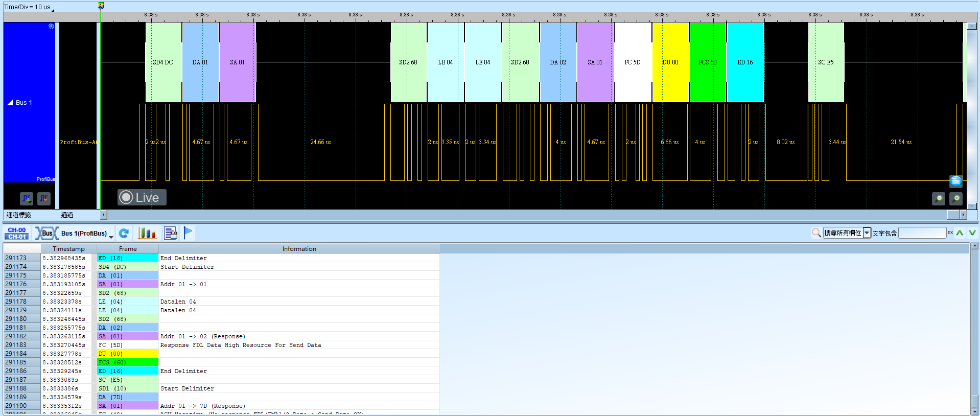Click the table vertical scrollbar up arrow

[x=975, y=246]
